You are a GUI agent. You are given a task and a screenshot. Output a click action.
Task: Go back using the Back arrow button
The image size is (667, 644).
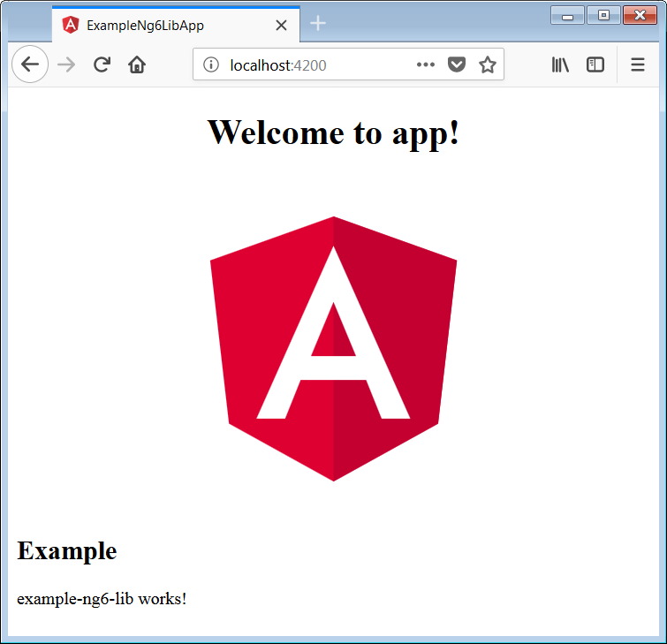(x=30, y=64)
